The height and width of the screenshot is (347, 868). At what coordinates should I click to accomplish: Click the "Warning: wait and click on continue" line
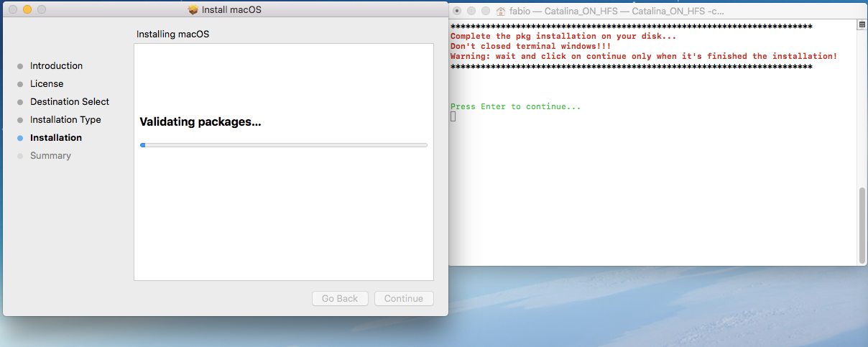pyautogui.click(x=644, y=56)
